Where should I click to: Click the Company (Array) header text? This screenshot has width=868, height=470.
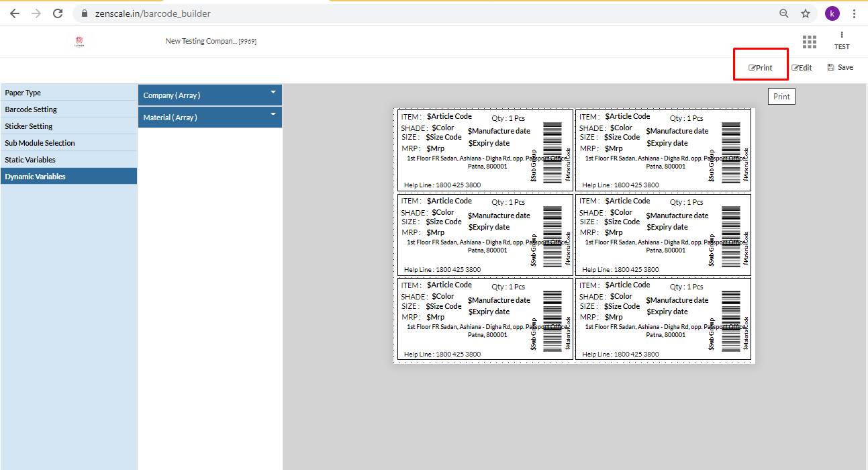pyautogui.click(x=172, y=95)
